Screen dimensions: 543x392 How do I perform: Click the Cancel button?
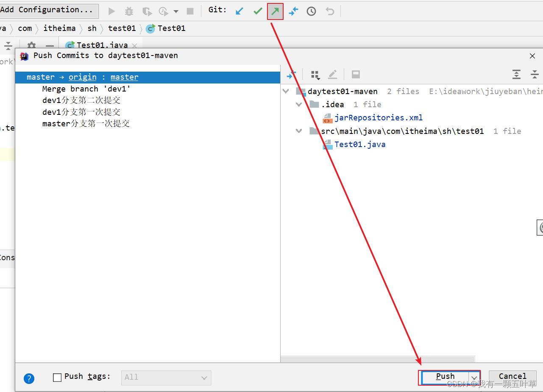point(512,377)
